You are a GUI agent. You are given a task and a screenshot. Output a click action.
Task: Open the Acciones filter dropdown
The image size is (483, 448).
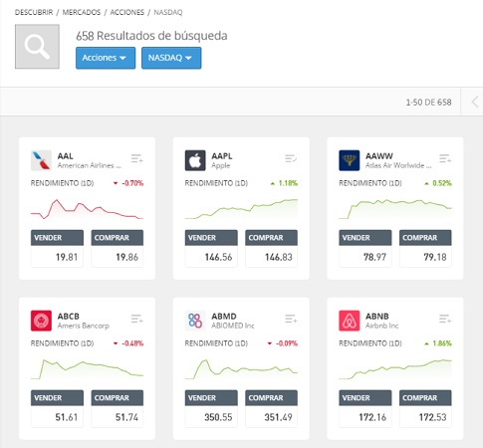coord(106,58)
